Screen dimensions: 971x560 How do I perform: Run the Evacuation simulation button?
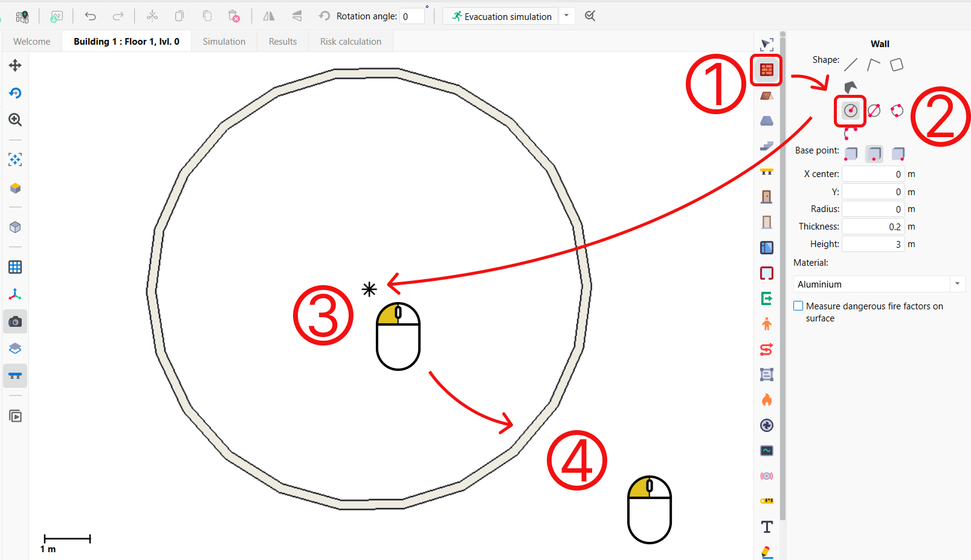click(502, 16)
